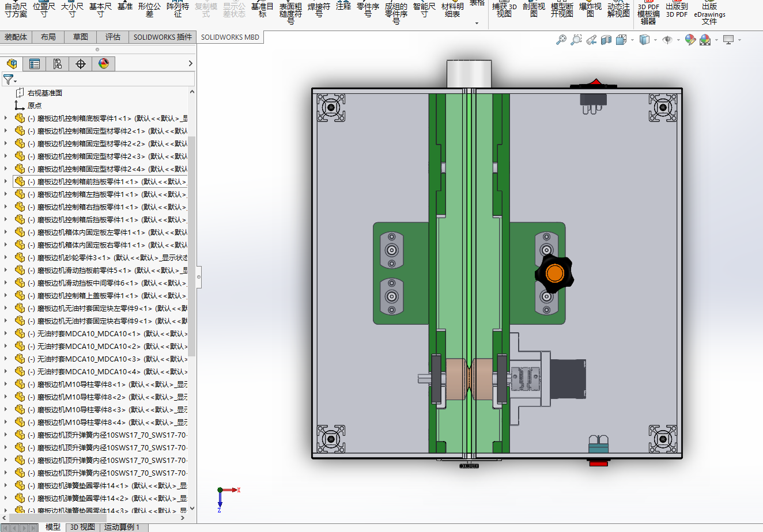Image resolution: width=763 pixels, height=532 pixels.
Task: Click the 材料明细表 ribbon button
Action: coord(453,9)
